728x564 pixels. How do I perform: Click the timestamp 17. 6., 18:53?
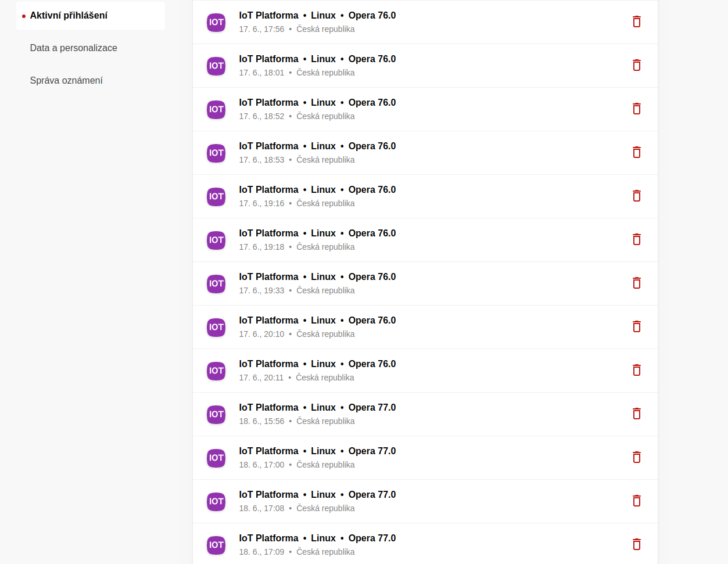click(261, 160)
